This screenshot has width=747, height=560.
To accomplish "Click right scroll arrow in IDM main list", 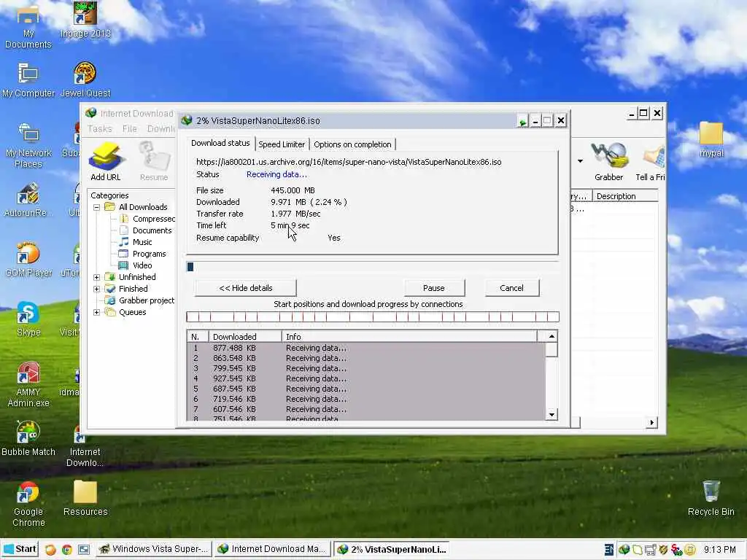I will click(x=651, y=422).
